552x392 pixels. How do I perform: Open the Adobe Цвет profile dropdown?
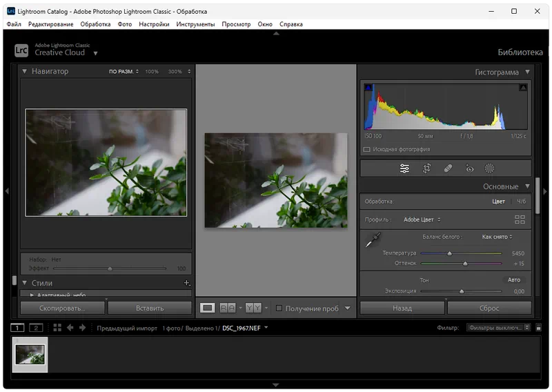click(422, 219)
